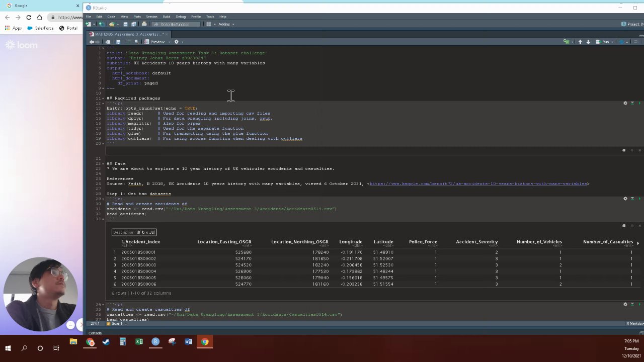644x362 pixels.
Task: Open the Tools menu
Action: [x=210, y=17]
